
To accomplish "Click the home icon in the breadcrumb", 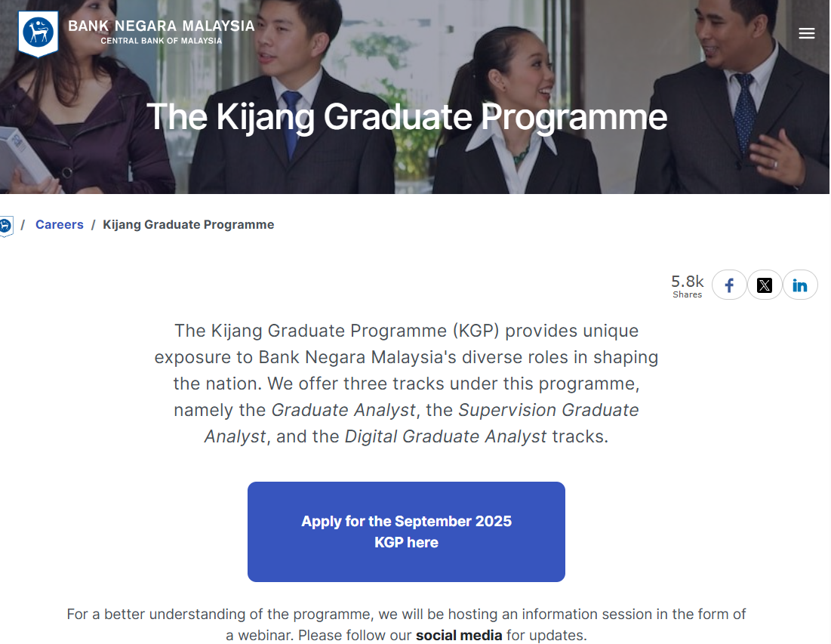I will coord(6,225).
